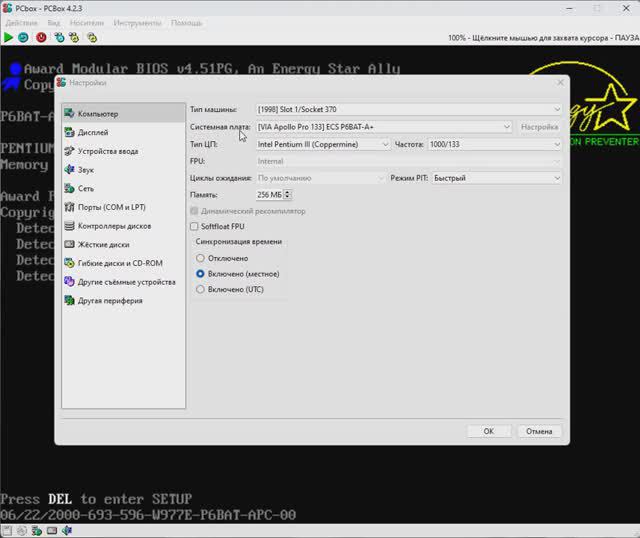Open Порты (COM и LPT) category
640x538 pixels.
124,207
